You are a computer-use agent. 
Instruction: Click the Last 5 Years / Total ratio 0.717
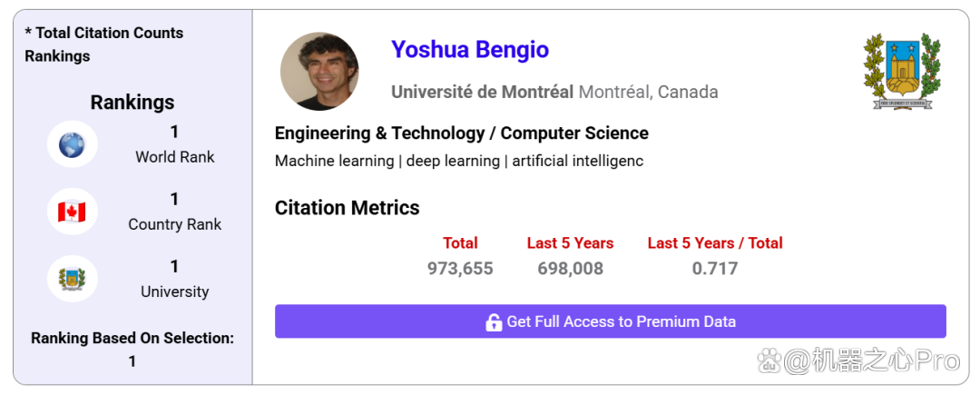click(x=715, y=269)
